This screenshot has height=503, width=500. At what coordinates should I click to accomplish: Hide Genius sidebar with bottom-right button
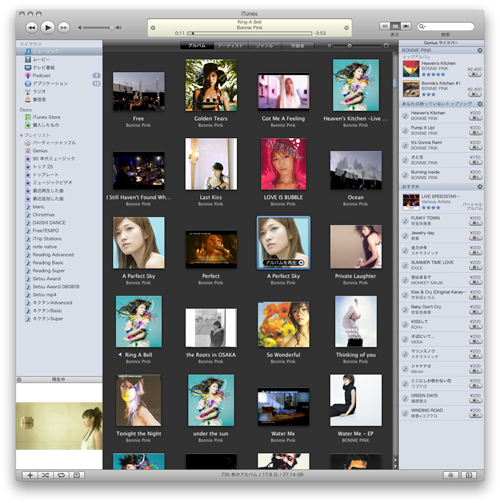tap(469, 475)
